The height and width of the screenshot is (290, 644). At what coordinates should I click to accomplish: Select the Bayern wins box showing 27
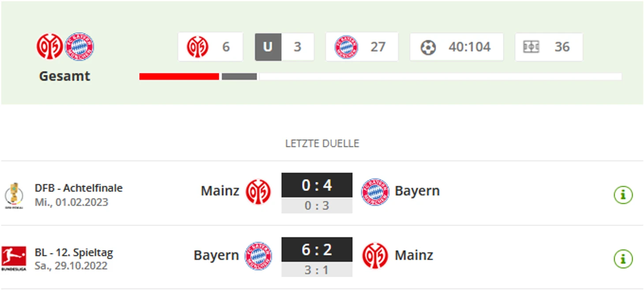362,47
